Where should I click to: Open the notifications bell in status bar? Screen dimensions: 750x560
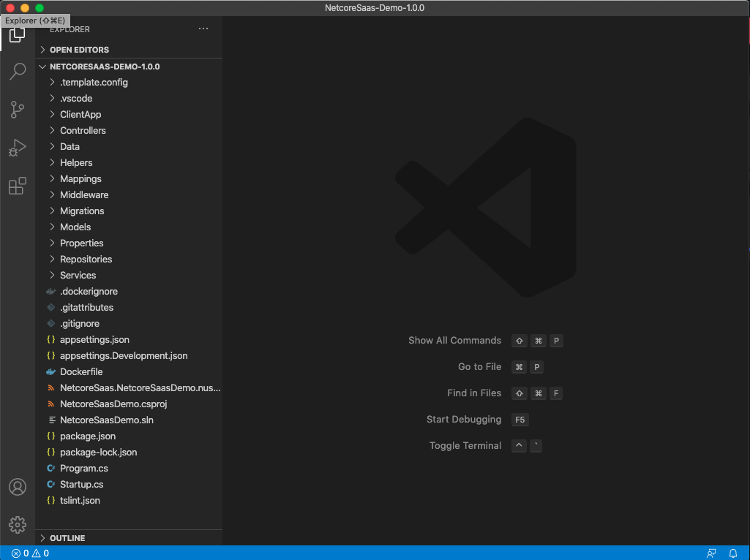tap(733, 553)
